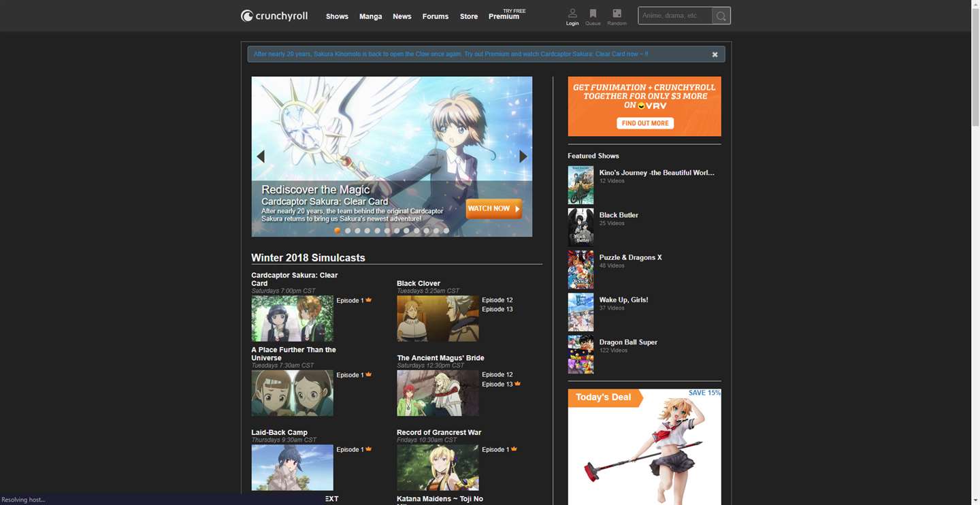Open Record of Grancrest War thumbnail
980x505 pixels.
(x=438, y=468)
